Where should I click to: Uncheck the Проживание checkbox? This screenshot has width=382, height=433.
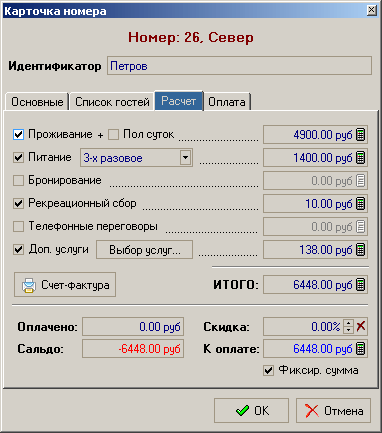(18, 135)
